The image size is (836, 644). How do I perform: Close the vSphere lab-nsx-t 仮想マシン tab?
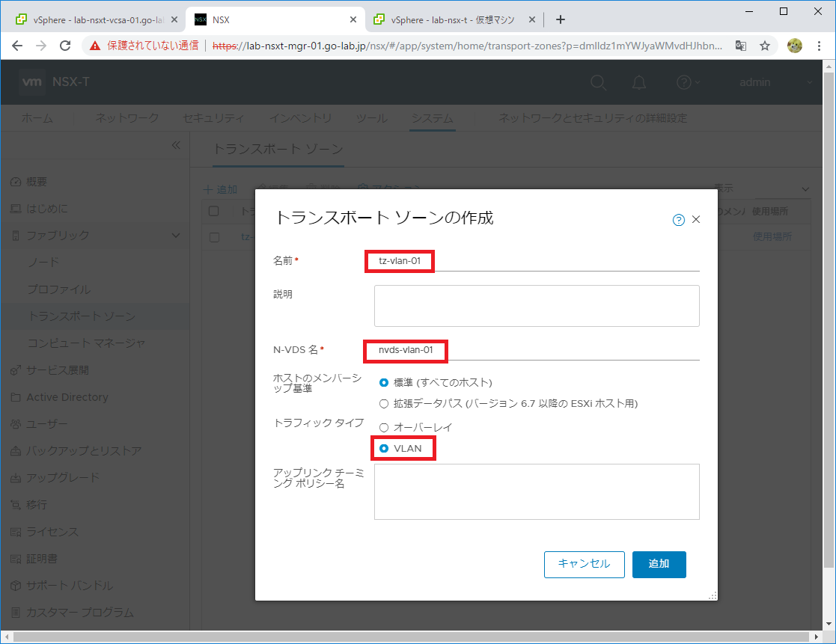coord(531,19)
